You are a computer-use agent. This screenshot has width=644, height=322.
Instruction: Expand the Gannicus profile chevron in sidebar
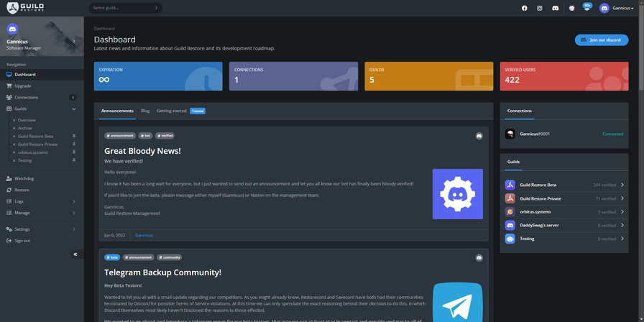click(74, 41)
